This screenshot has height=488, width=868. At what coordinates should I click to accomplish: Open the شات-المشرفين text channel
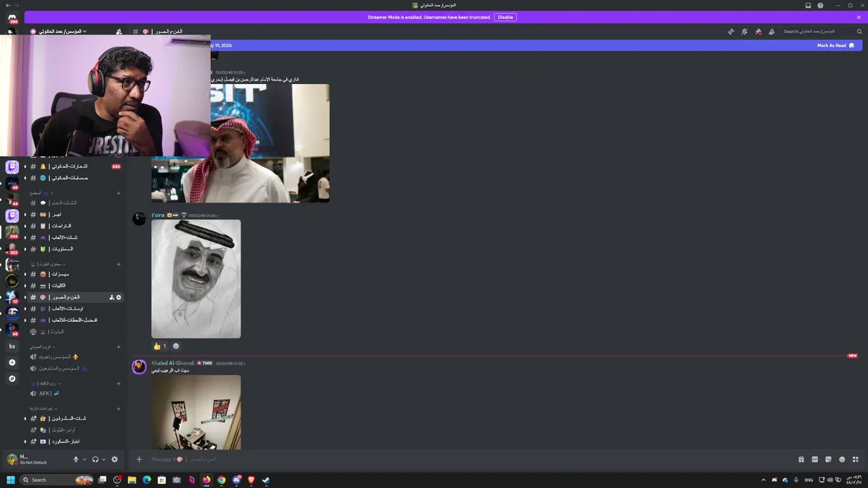coord(75,419)
